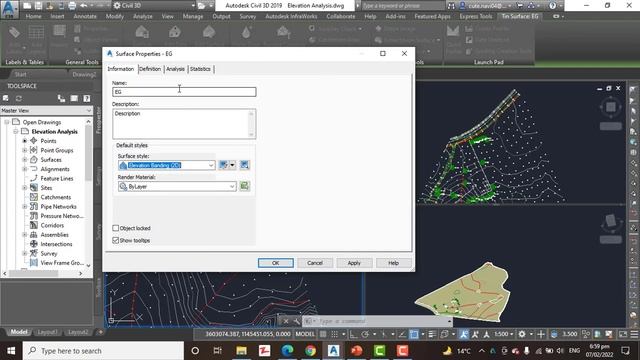
Task: Click the Cancel button
Action: pyautogui.click(x=315, y=263)
